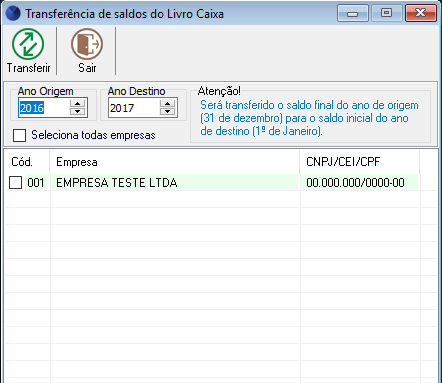Image resolution: width=442 pixels, height=383 pixels.
Task: Increase Ano Origem with up arrow
Action: coord(77,103)
